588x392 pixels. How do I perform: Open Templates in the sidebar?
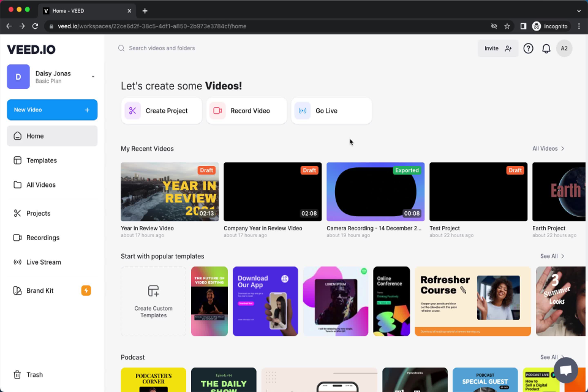[52, 160]
